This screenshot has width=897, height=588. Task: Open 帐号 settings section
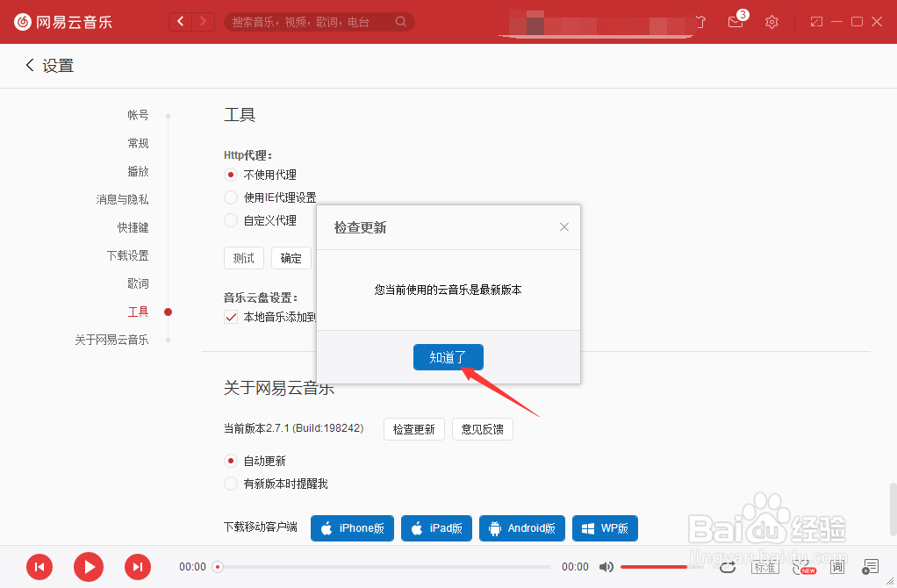tap(138, 115)
